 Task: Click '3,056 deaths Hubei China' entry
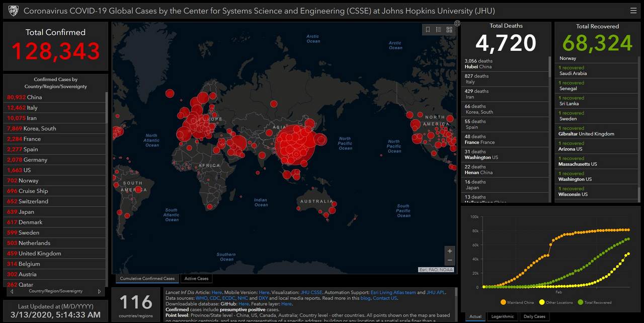click(x=505, y=64)
